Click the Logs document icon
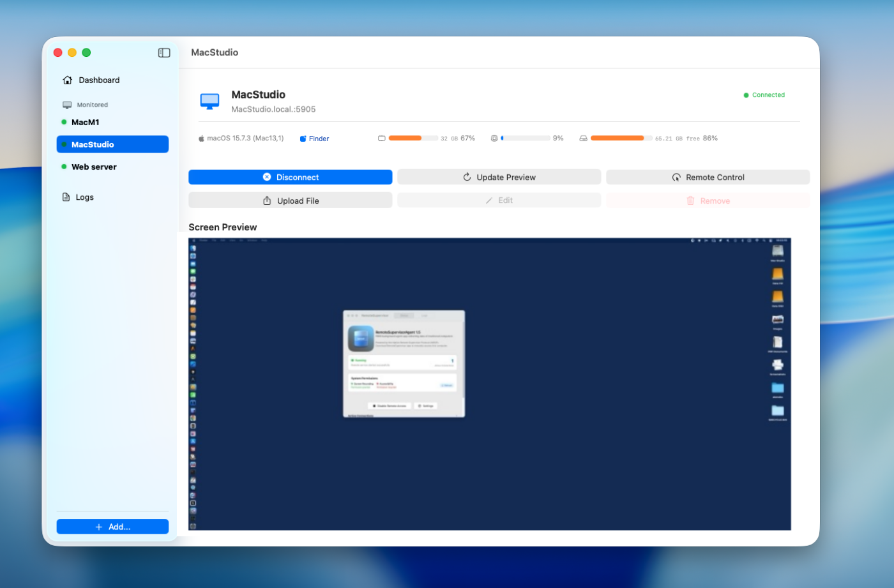 click(x=66, y=197)
